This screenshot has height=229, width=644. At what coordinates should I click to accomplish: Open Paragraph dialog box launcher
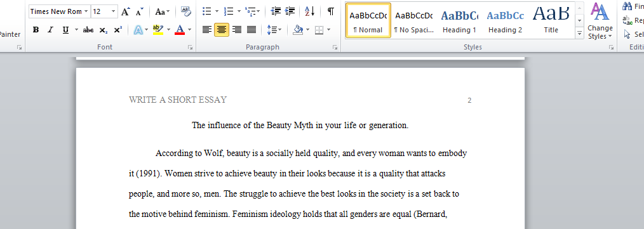[x=335, y=48]
